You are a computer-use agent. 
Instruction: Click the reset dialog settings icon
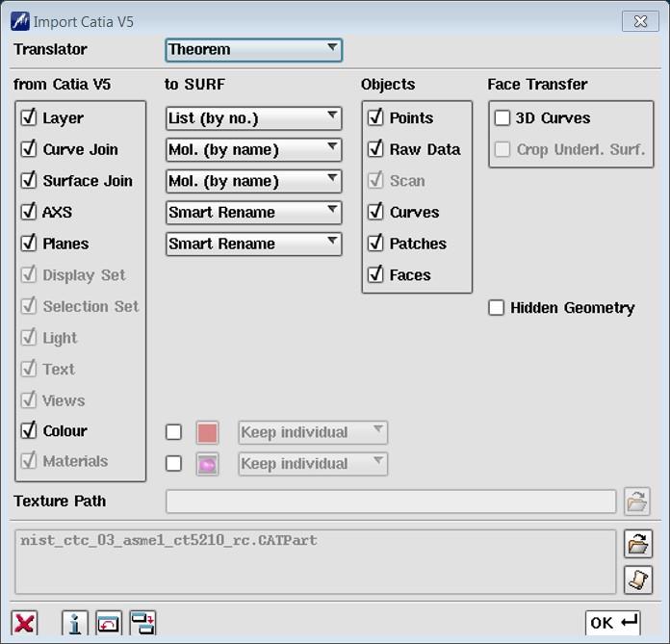tap(109, 623)
